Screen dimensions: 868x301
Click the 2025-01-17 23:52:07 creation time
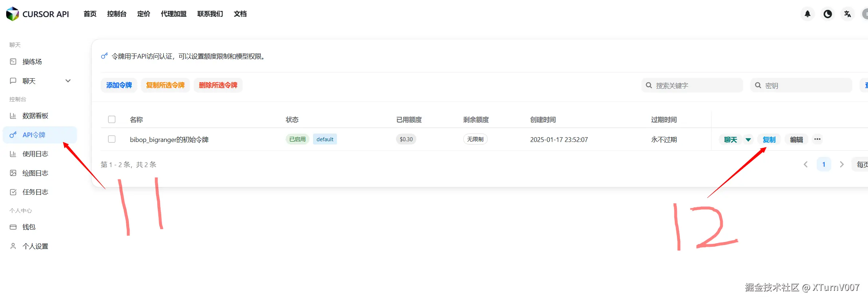(559, 140)
